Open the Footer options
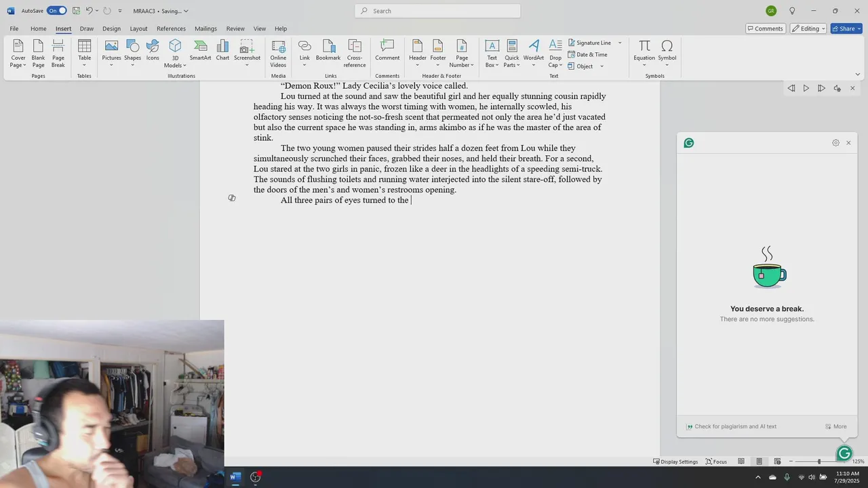This screenshot has height=488, width=868. pyautogui.click(x=438, y=54)
